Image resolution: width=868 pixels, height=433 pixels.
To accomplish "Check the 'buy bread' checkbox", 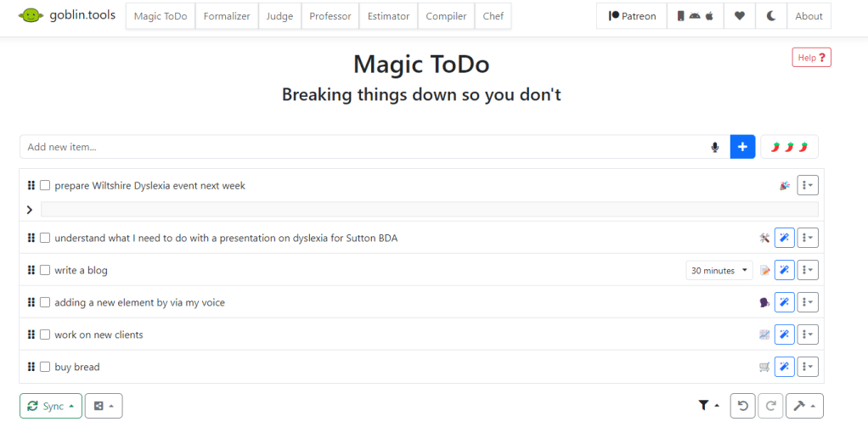I will (45, 367).
